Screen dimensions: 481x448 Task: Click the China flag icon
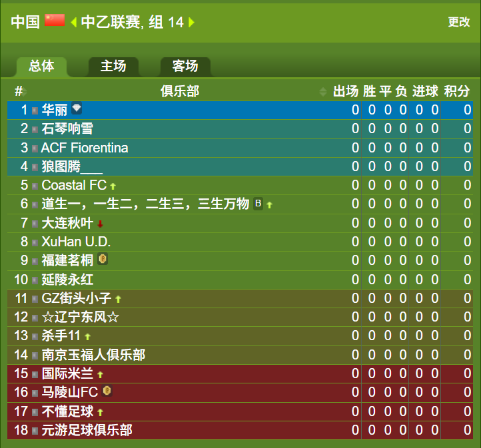pos(55,21)
